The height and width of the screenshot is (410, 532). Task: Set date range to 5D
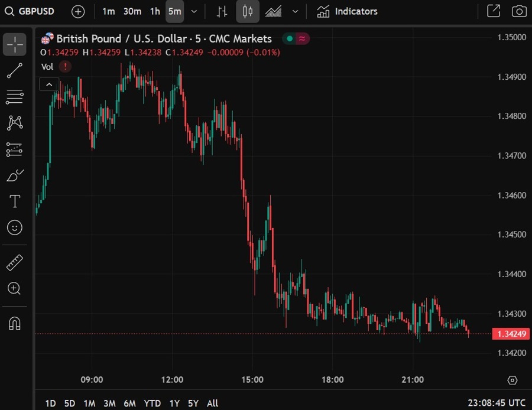click(x=70, y=404)
